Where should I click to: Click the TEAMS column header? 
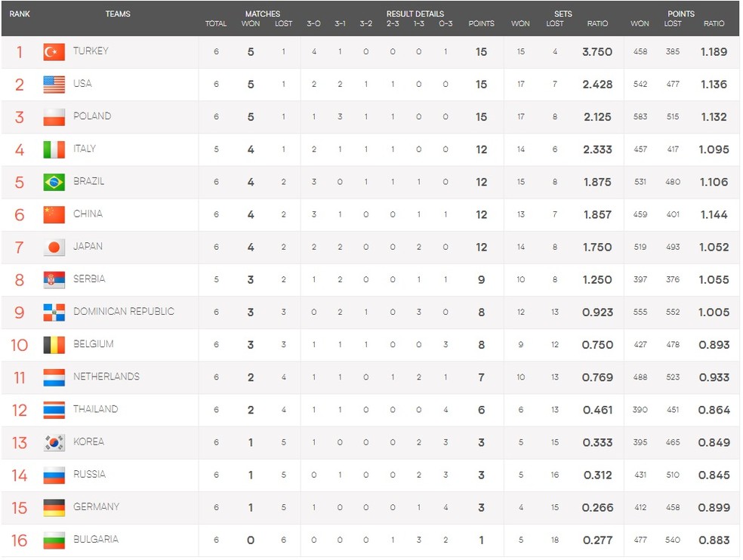pyautogui.click(x=118, y=14)
